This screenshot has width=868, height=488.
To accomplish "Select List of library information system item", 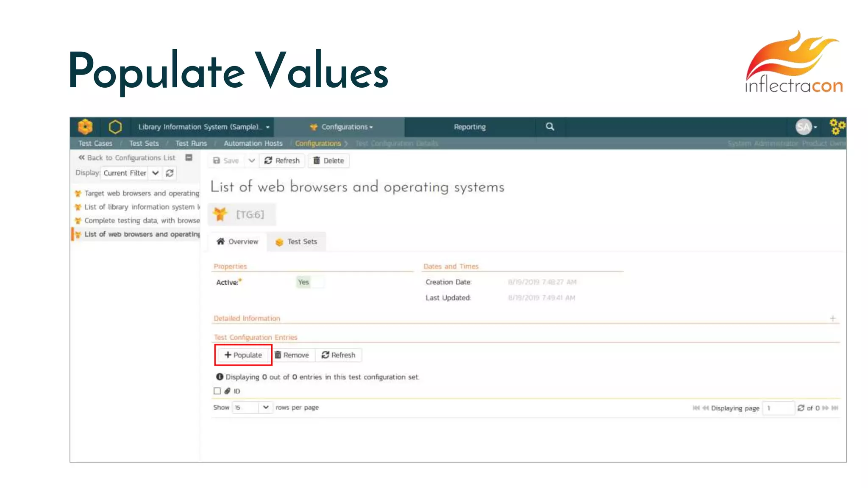I will pyautogui.click(x=137, y=207).
